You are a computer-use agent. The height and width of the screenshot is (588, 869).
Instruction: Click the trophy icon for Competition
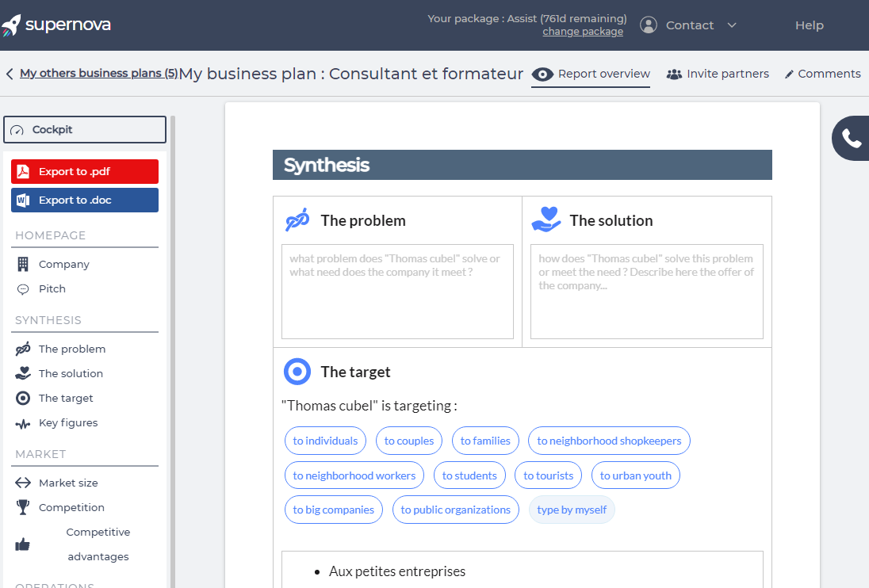click(x=23, y=507)
